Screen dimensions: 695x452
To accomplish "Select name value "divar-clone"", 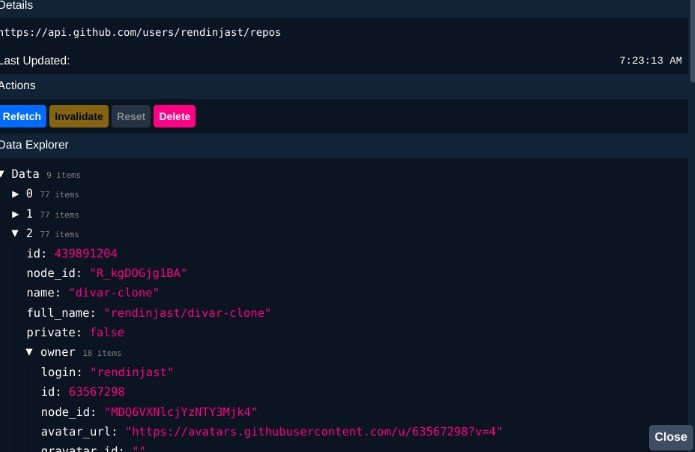I will [x=113, y=293].
